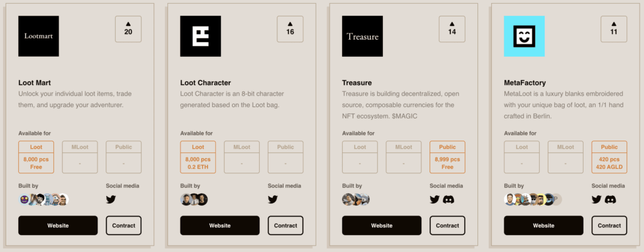Open Treasure's Discord icon
The height and width of the screenshot is (252, 644).
448,200
